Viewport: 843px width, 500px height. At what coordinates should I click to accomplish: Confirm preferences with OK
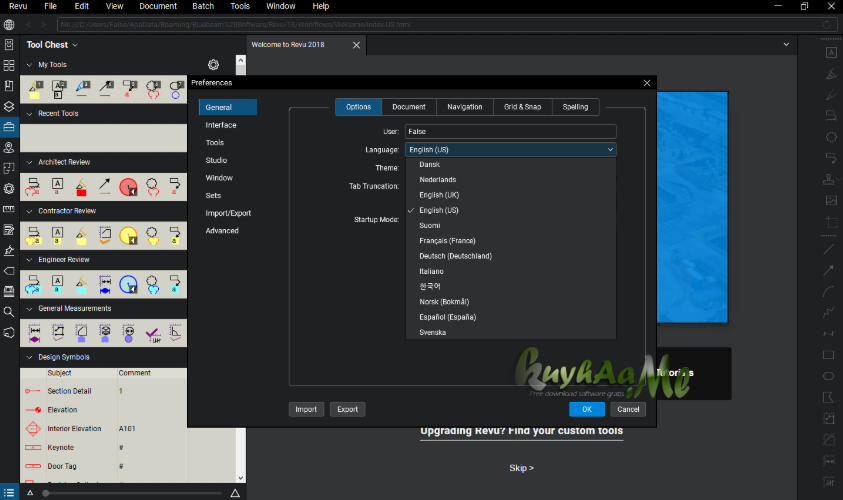coord(587,410)
